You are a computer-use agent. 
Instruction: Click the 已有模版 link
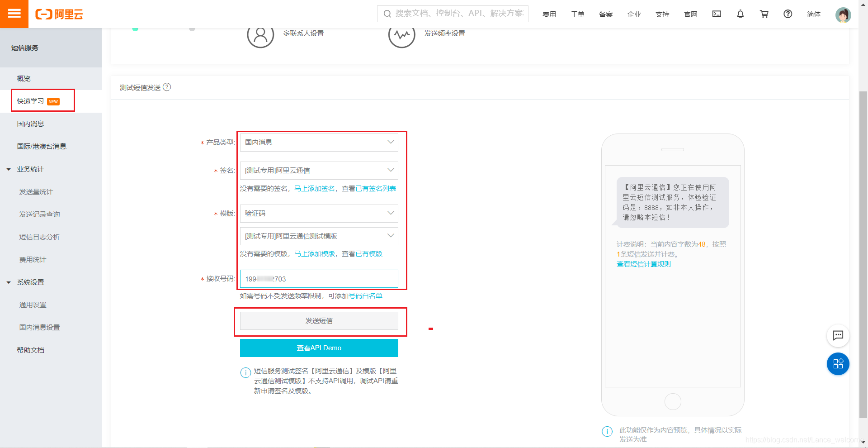tap(369, 254)
